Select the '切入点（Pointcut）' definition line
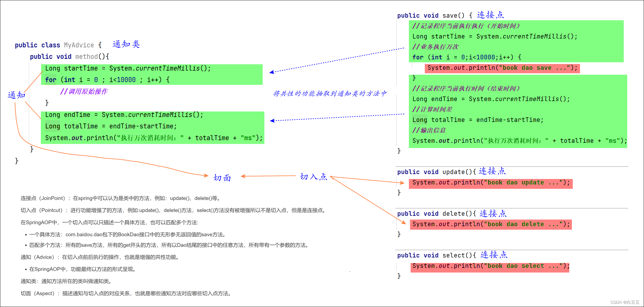 click(x=174, y=211)
